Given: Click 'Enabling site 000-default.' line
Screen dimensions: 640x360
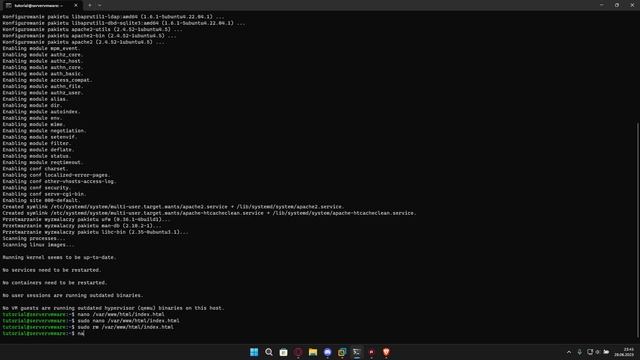Looking at the screenshot, I should pyautogui.click(x=41, y=200).
